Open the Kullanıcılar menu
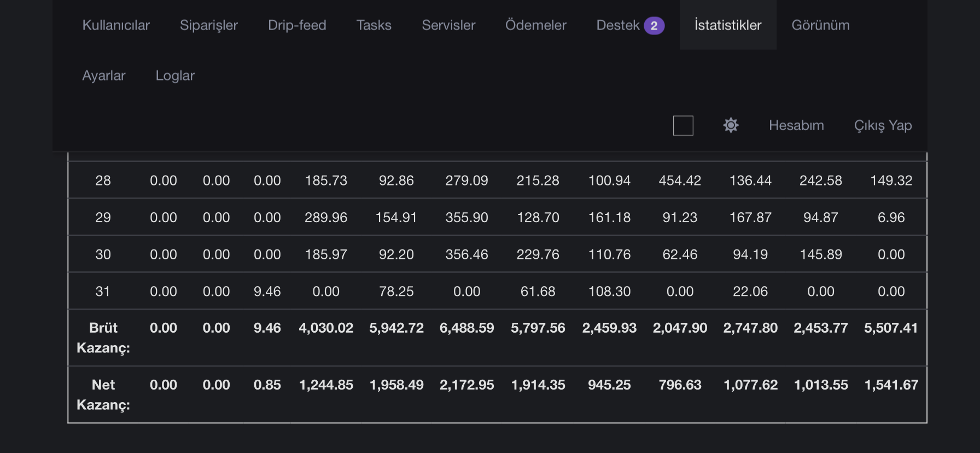This screenshot has width=980, height=453. [116, 25]
